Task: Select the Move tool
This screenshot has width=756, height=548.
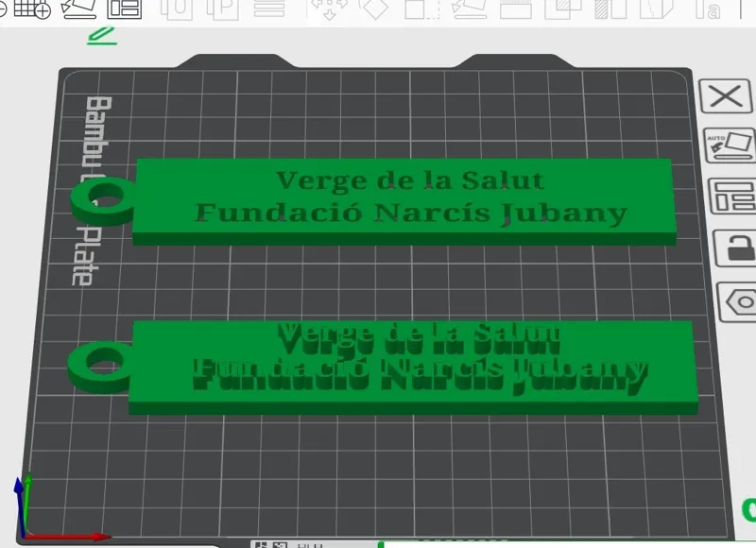Action: pyautogui.click(x=329, y=9)
